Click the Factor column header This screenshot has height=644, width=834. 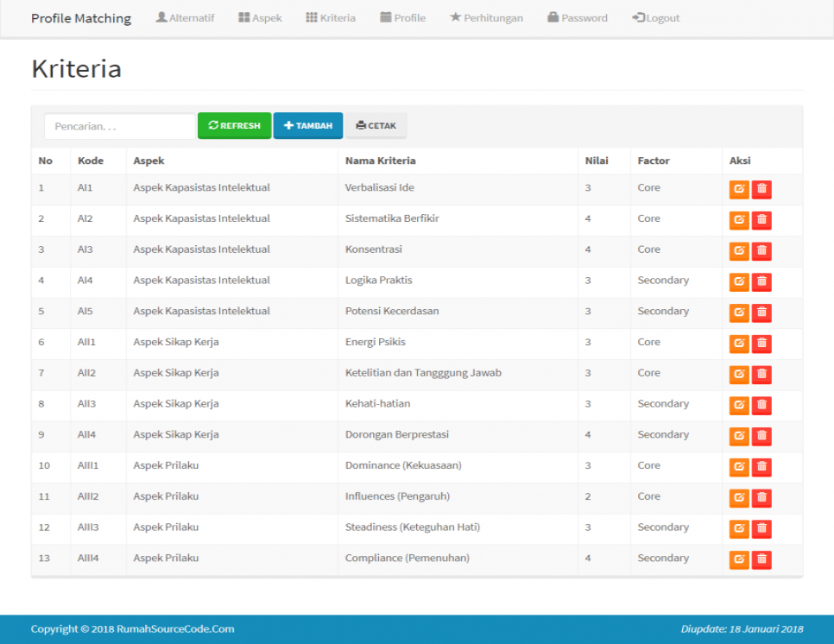tap(654, 161)
